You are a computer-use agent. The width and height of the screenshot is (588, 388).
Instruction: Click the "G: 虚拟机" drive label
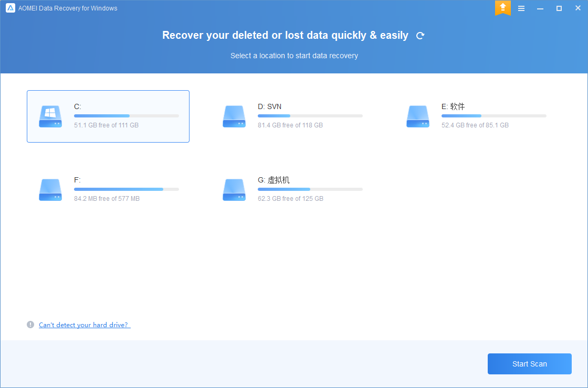(274, 180)
